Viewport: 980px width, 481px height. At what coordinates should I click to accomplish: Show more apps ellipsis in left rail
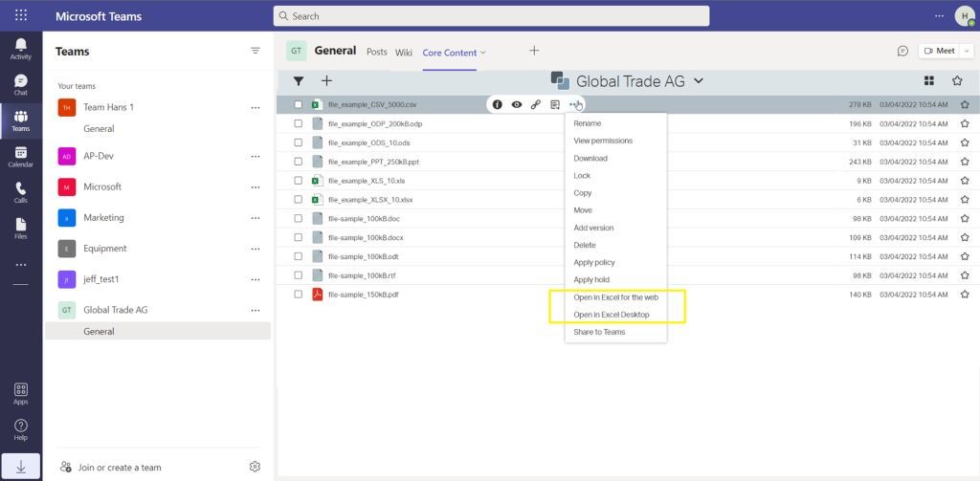tap(21, 265)
